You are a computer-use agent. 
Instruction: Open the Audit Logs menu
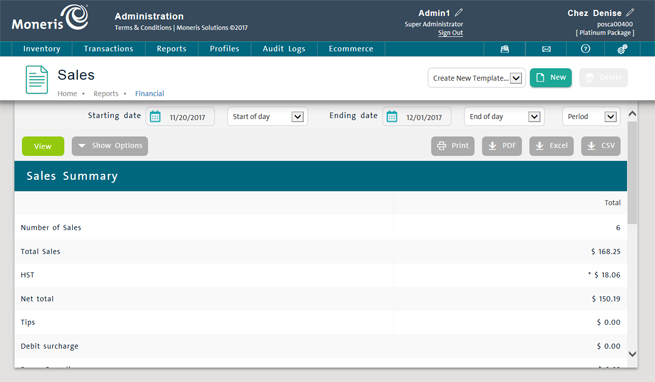[x=284, y=48]
